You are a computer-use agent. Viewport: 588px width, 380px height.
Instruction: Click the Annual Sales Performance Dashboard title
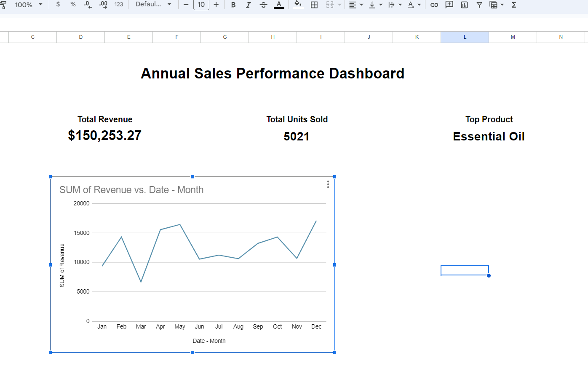(273, 73)
